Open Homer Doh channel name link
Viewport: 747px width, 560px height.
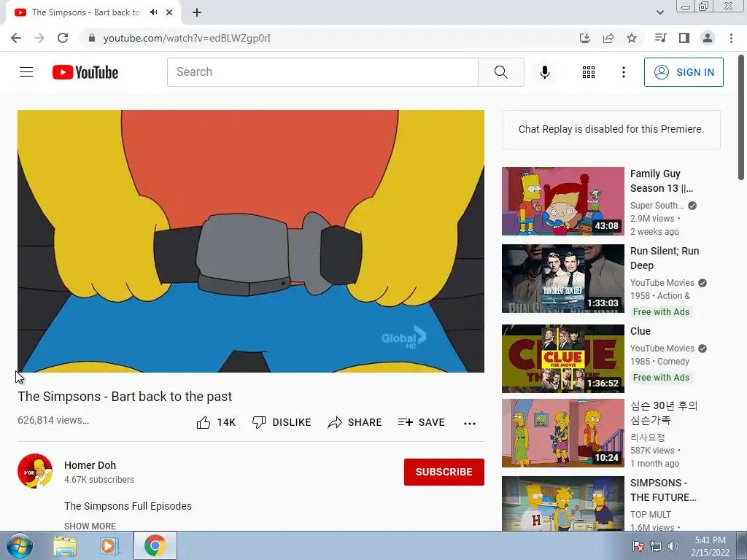point(90,465)
